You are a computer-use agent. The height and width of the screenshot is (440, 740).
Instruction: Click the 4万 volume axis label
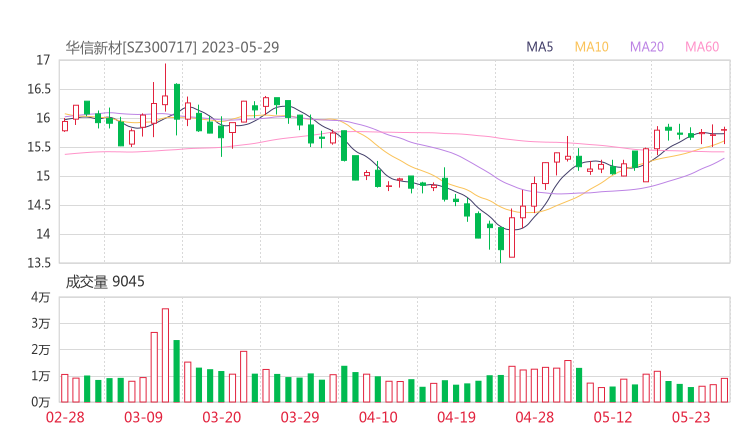pyautogui.click(x=41, y=297)
